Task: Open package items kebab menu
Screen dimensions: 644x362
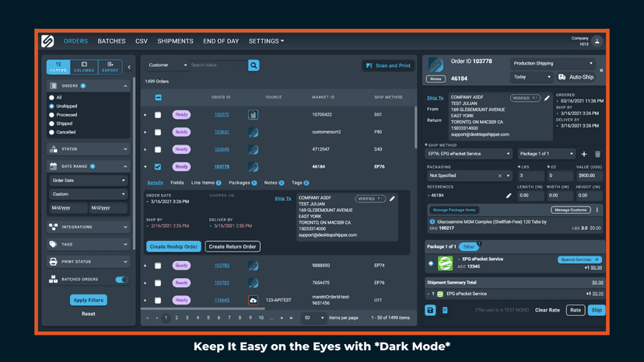Action: pos(597,210)
